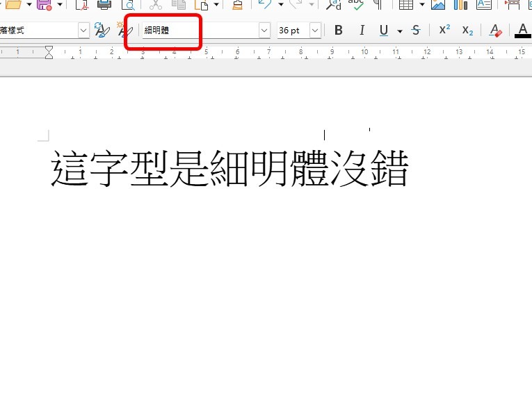Open Find and Replace

point(334,4)
